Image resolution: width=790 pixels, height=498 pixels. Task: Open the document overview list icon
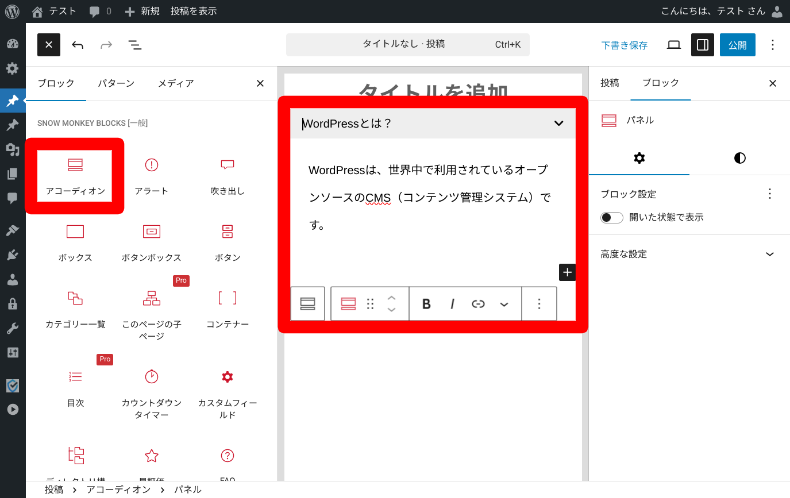pyautogui.click(x=134, y=45)
